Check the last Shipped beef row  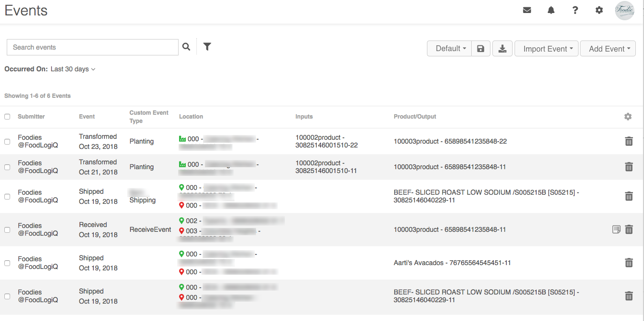point(7,296)
